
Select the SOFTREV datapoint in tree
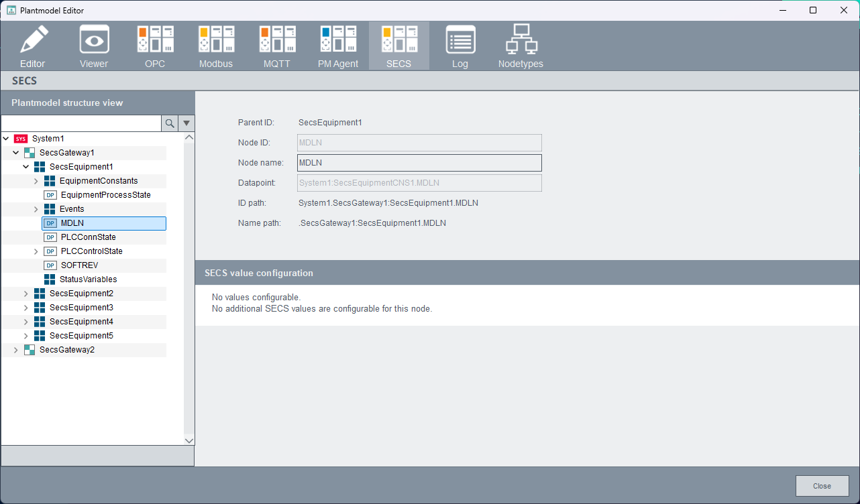click(79, 265)
